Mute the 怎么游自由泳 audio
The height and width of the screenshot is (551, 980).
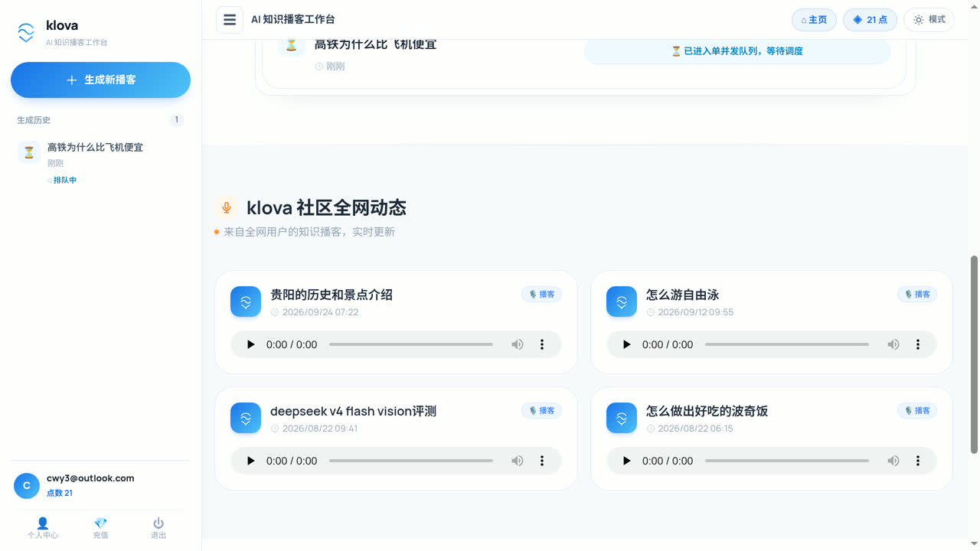(893, 344)
